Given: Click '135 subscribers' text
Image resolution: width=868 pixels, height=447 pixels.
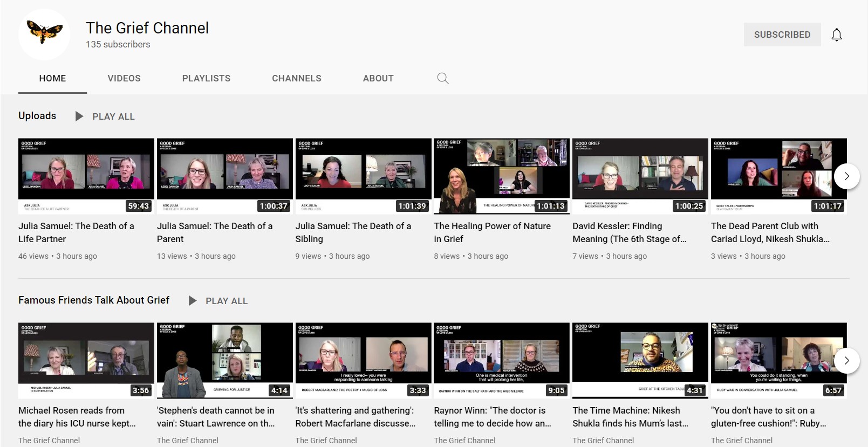Looking at the screenshot, I should point(118,44).
